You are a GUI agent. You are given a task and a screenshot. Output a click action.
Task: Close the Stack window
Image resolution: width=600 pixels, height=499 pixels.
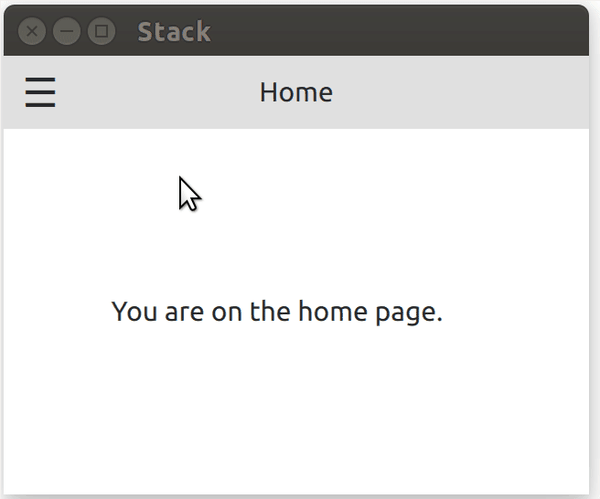(x=32, y=32)
